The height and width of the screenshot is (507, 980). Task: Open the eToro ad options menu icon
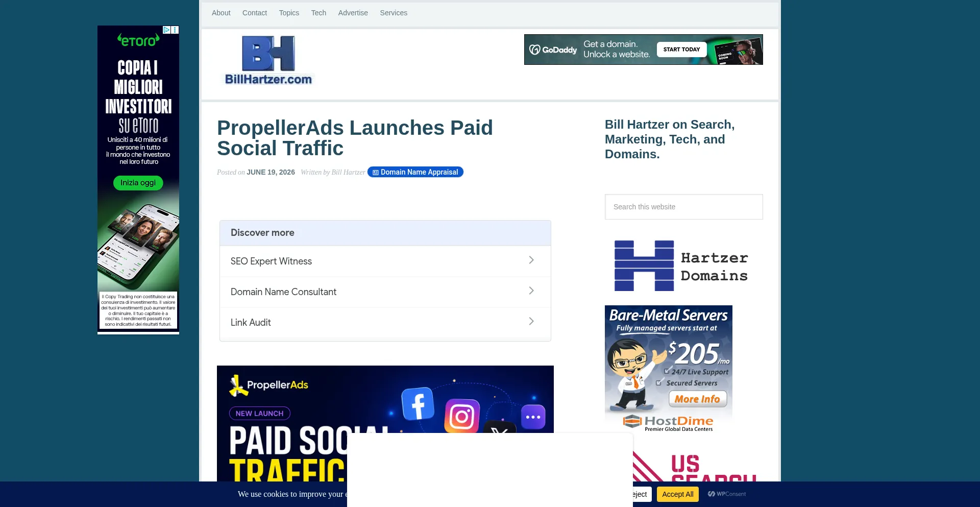175,30
